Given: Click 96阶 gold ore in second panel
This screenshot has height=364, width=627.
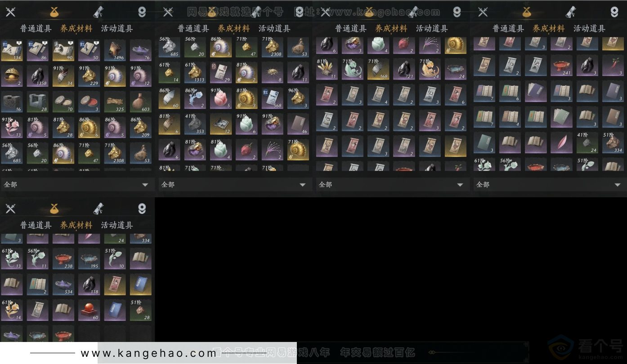Looking at the screenshot, I should 299,99.
